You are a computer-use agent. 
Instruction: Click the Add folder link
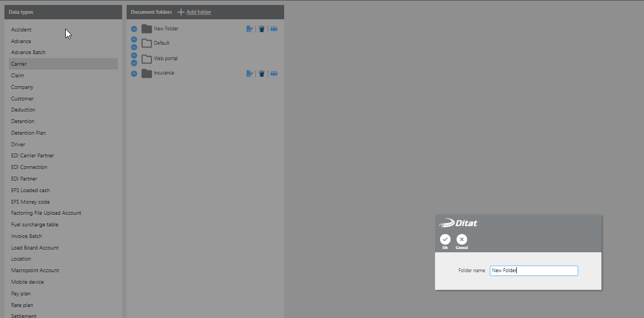(198, 12)
